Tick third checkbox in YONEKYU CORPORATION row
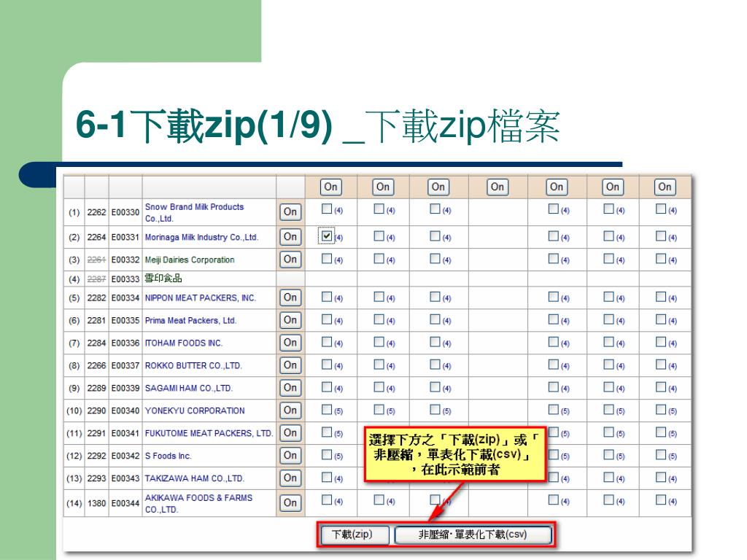Screen dimensions: 747x560 point(435,409)
